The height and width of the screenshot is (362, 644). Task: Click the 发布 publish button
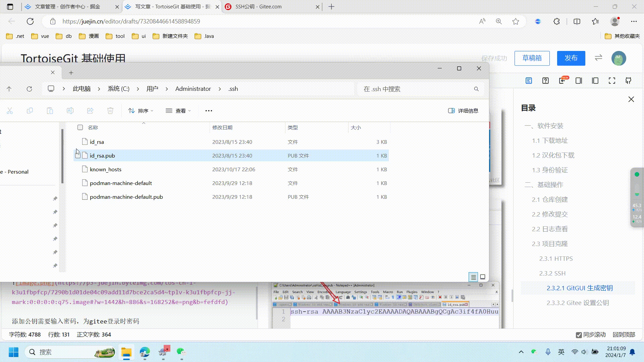(571, 58)
